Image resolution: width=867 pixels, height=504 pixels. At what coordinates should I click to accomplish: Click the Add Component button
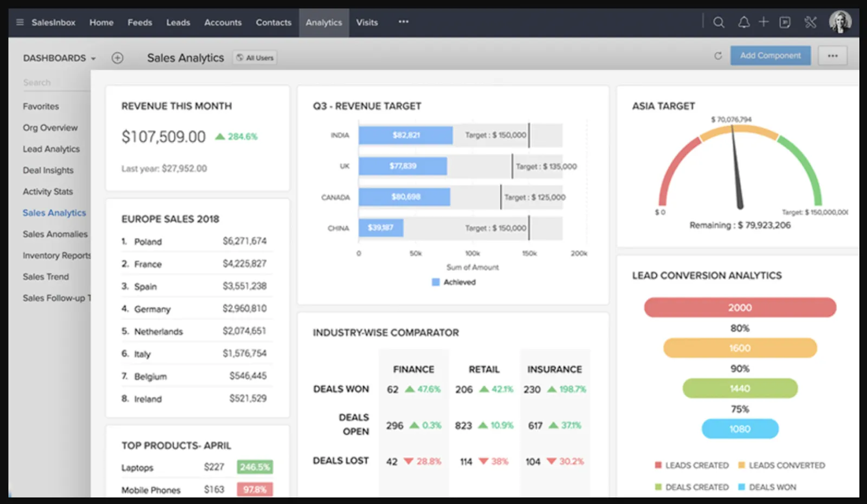point(770,56)
